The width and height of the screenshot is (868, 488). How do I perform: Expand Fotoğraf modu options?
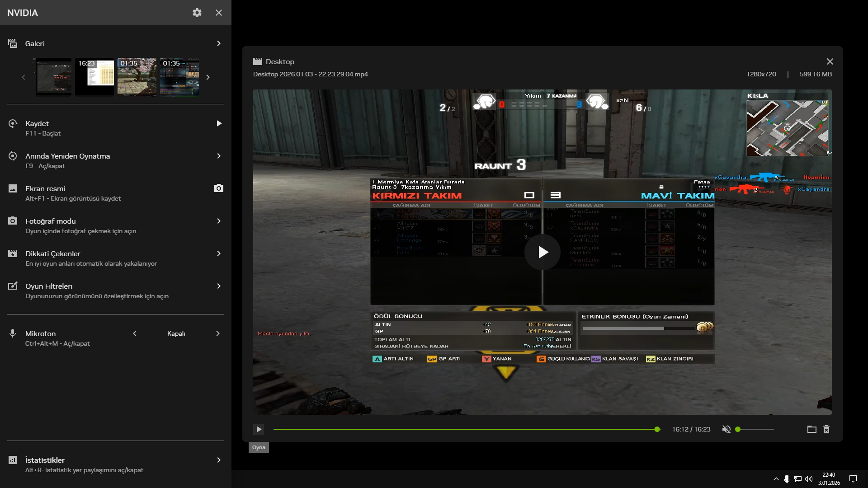(219, 221)
